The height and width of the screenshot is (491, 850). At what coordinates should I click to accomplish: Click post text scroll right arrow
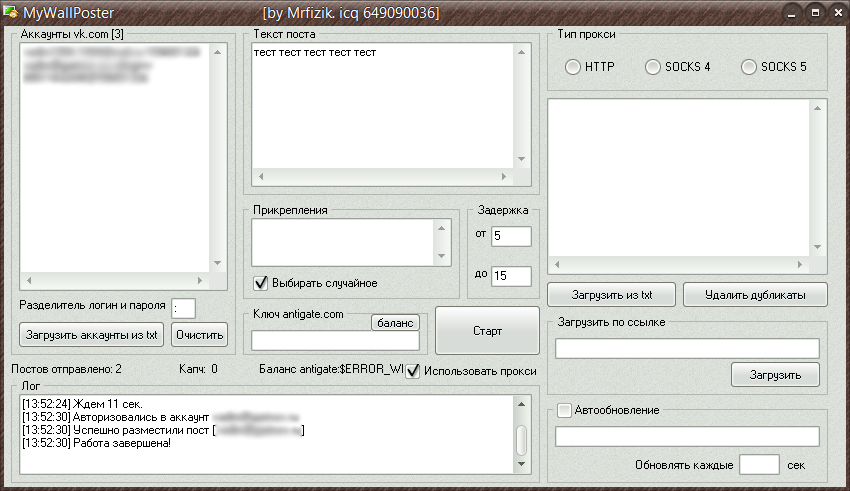(x=504, y=176)
